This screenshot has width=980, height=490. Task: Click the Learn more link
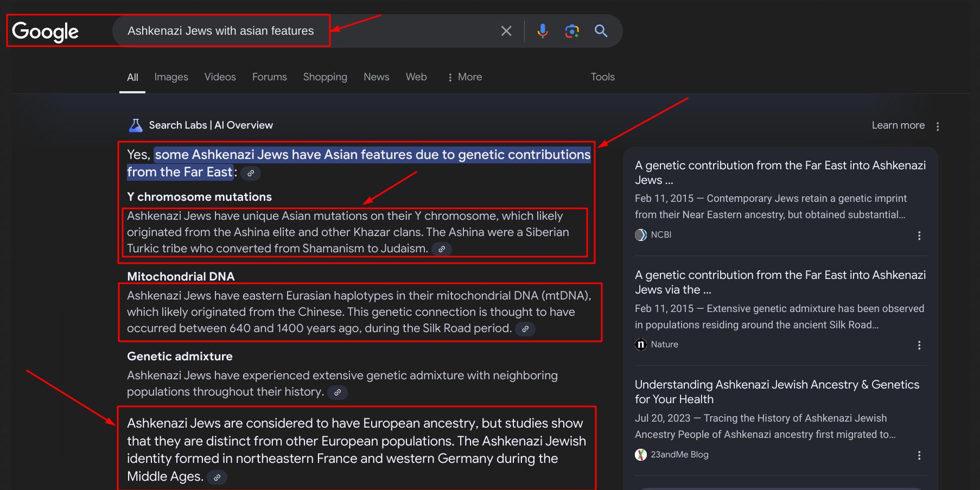tap(898, 125)
